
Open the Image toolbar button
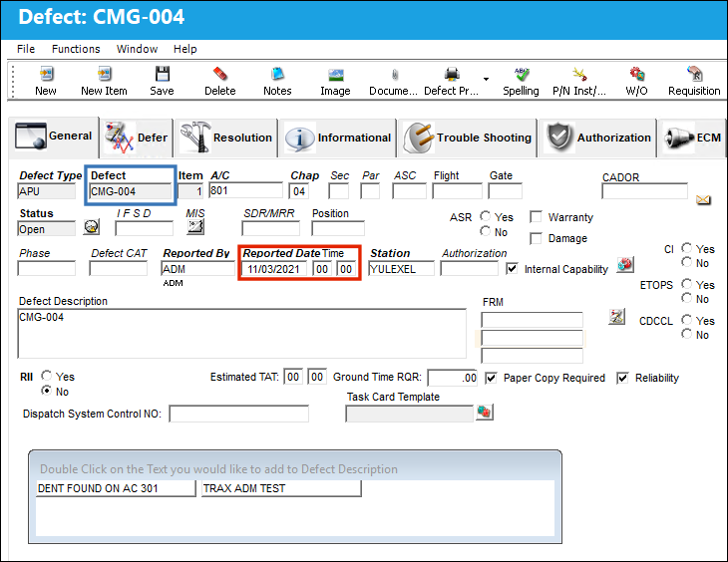pos(335,81)
